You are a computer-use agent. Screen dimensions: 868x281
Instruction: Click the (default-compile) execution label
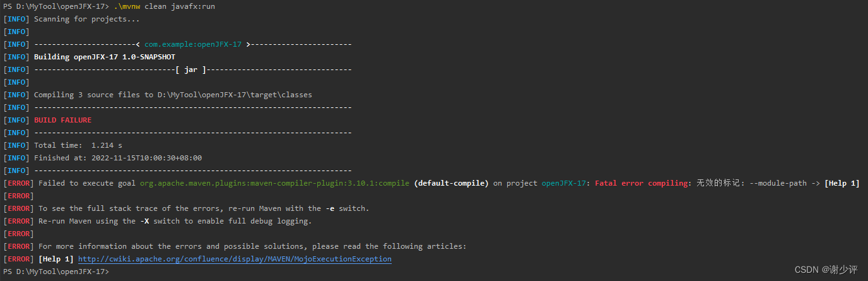(x=451, y=183)
